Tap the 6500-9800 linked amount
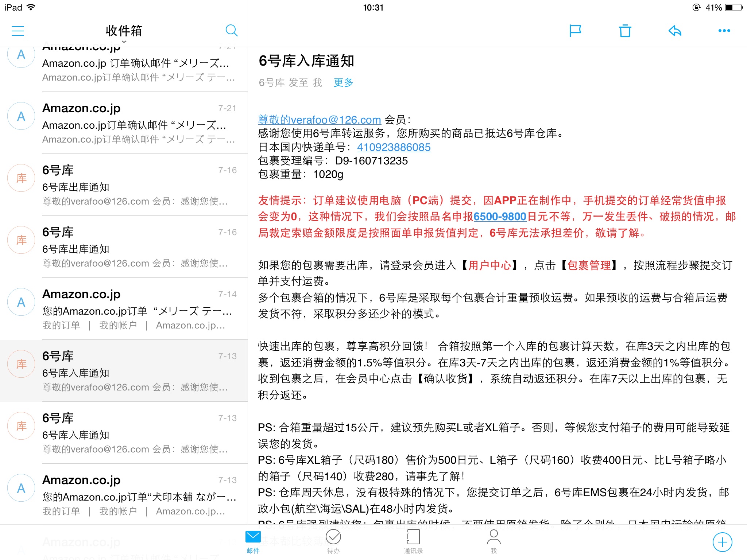Screen dimensions: 747x560 click(x=500, y=217)
